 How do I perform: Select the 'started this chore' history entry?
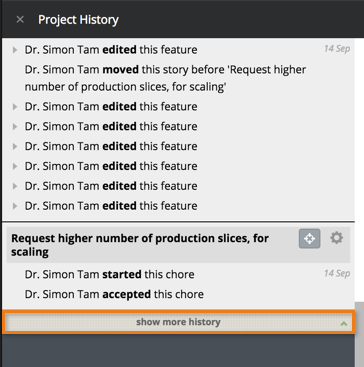[x=109, y=275]
